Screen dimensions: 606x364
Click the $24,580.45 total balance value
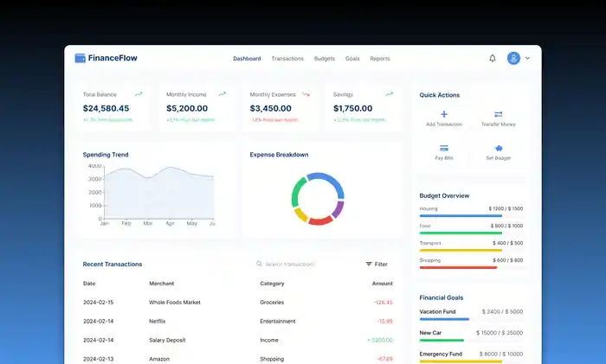click(106, 108)
